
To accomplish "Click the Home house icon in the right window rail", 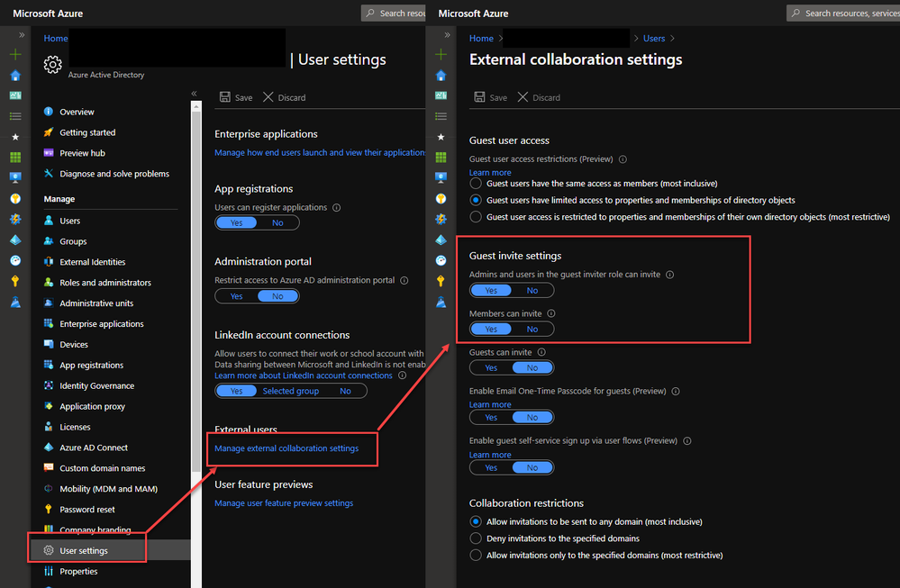I will 441,75.
